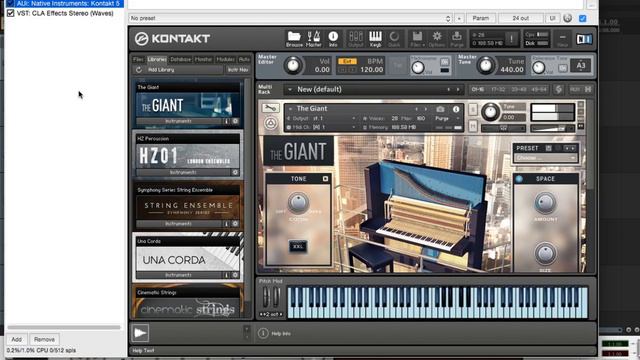
Task: Toggle the CLA Effects Stereo checkbox
Action: coord(11,13)
